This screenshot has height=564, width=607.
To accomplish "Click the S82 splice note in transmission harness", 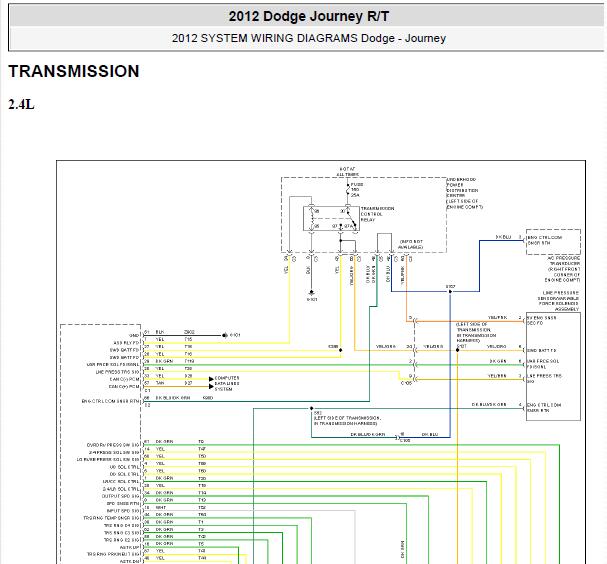I will [347, 418].
